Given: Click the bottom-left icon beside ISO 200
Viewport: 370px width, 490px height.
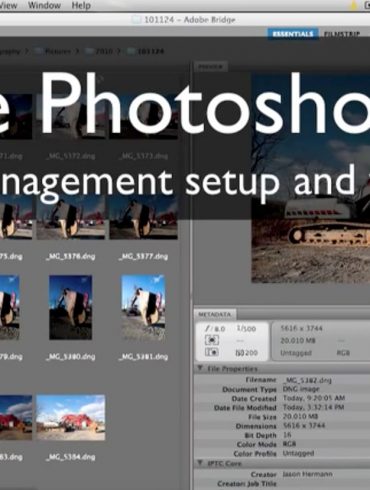Looking at the screenshot, I should pyautogui.click(x=211, y=352).
